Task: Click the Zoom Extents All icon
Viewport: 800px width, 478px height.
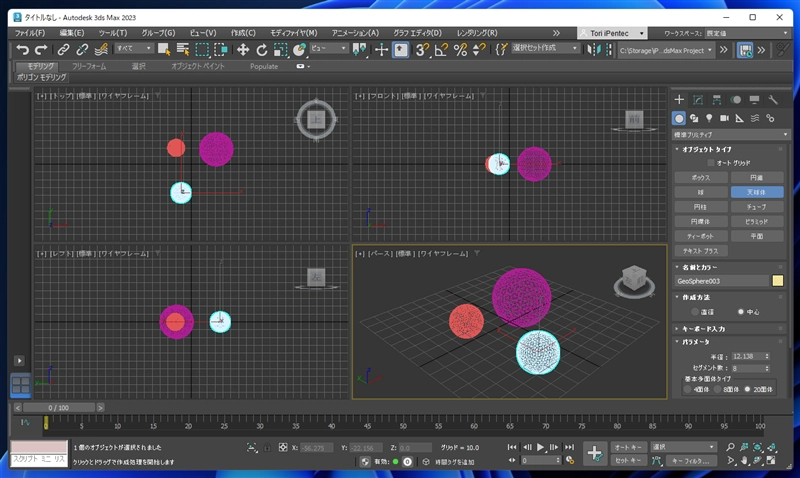Action: [771, 447]
